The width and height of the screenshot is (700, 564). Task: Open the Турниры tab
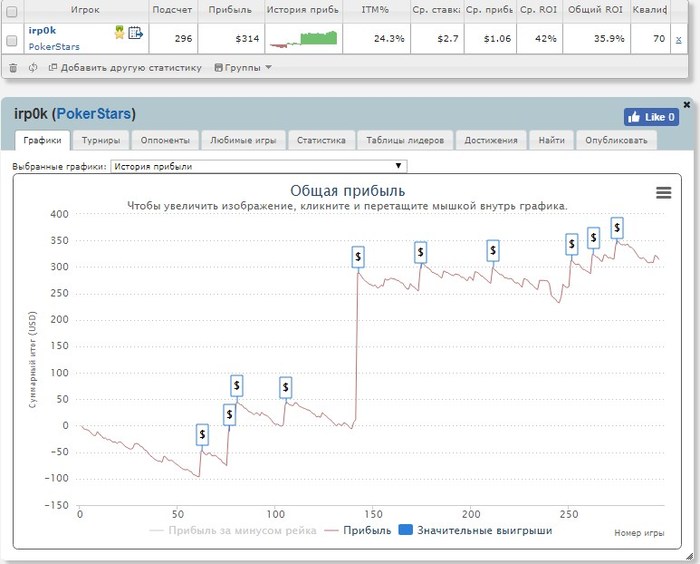coord(101,140)
